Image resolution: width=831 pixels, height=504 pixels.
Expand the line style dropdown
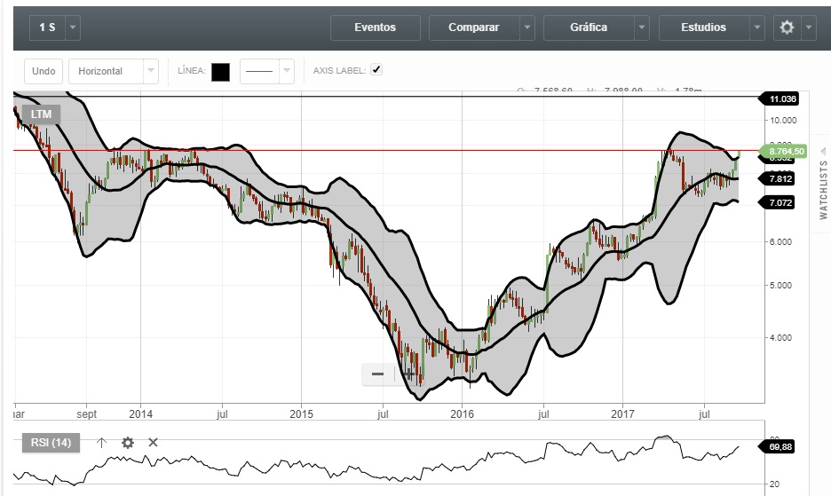click(286, 71)
